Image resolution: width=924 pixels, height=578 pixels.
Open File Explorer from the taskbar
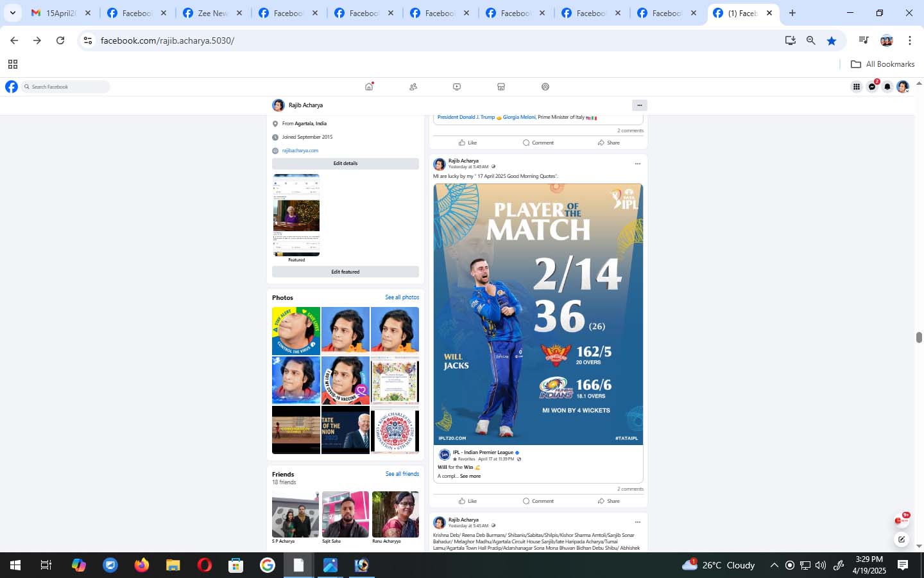[173, 565]
